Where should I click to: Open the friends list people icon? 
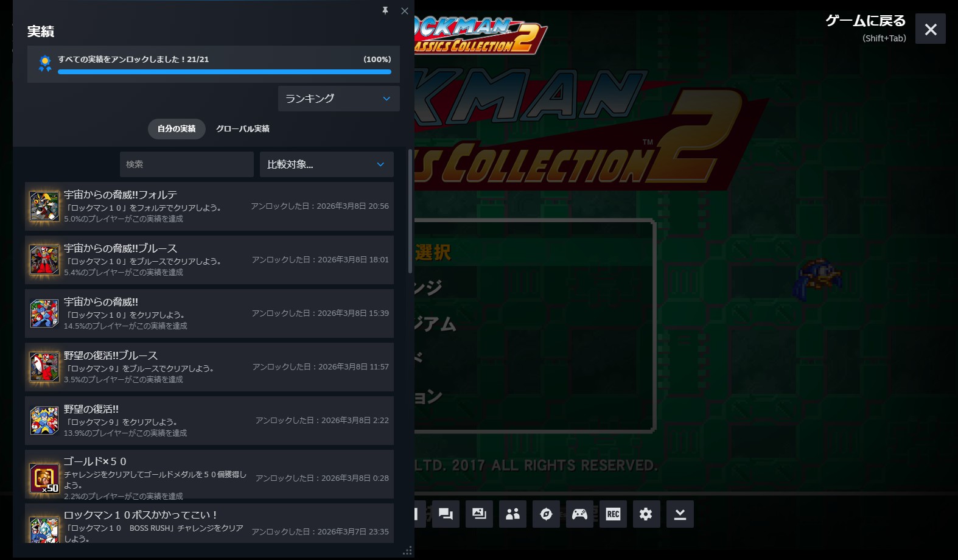512,514
